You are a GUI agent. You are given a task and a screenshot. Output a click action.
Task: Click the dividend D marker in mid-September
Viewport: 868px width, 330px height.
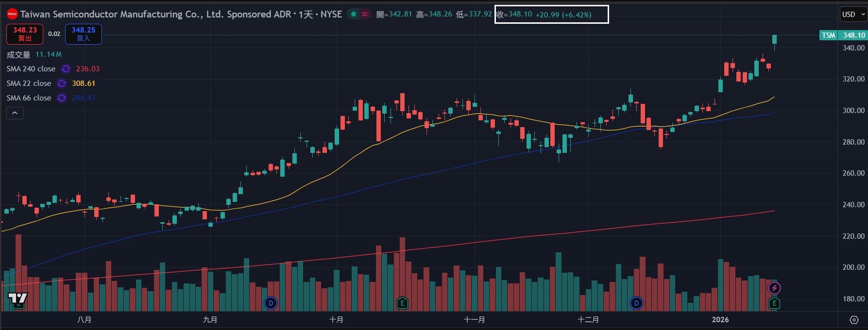click(271, 304)
